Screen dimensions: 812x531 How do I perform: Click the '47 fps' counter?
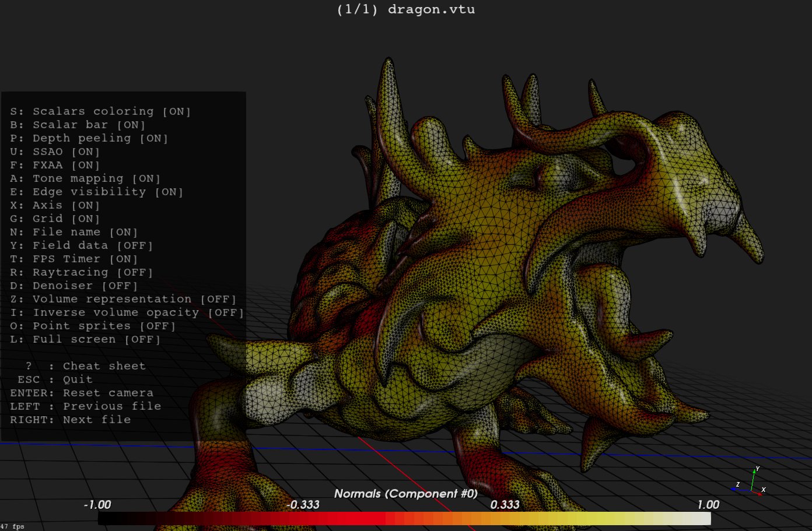tap(12, 526)
